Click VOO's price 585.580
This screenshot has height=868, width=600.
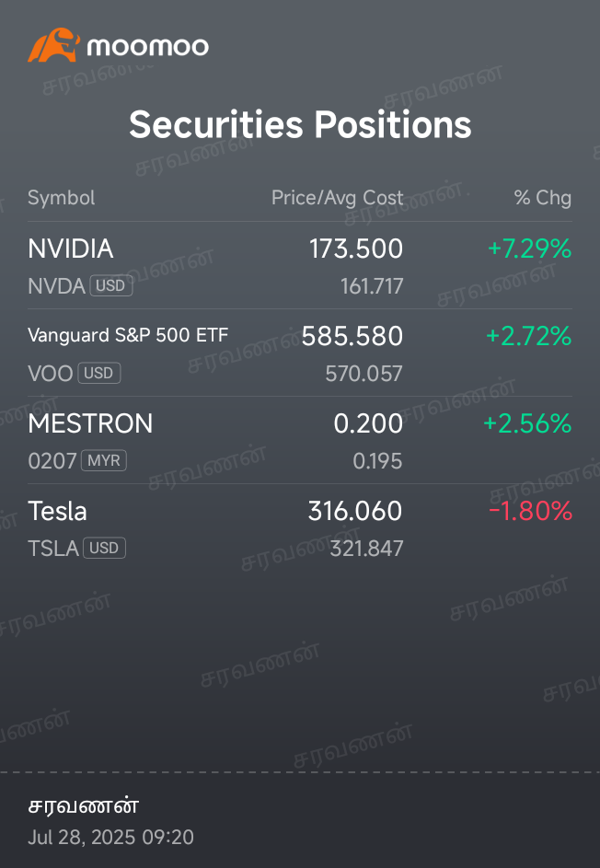click(352, 336)
